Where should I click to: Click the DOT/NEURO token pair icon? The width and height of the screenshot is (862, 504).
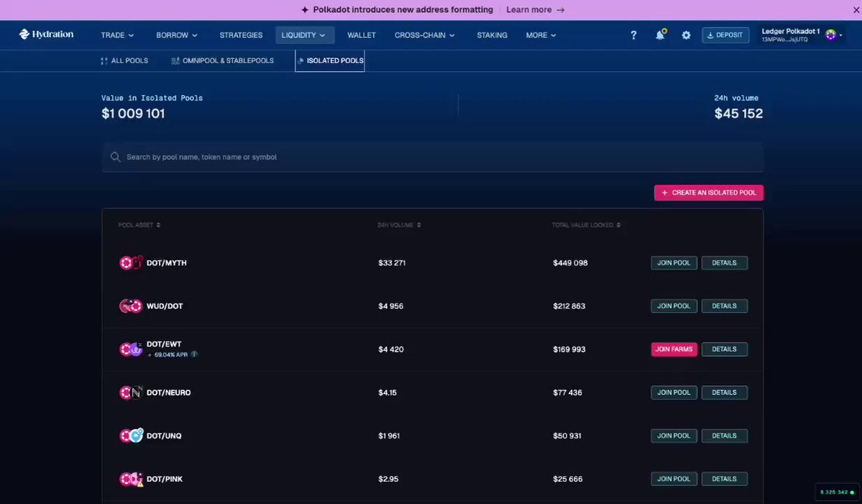click(x=131, y=393)
